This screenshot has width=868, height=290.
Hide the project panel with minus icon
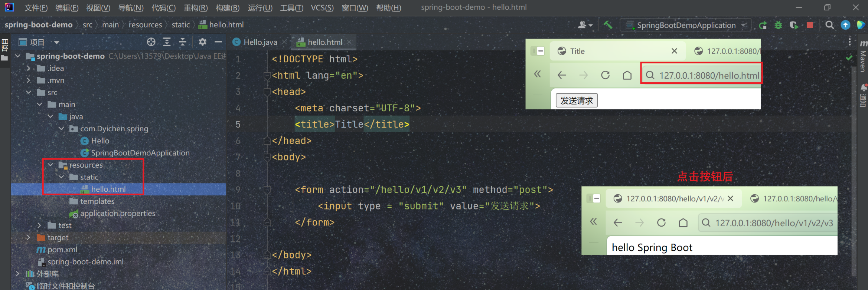pos(218,42)
